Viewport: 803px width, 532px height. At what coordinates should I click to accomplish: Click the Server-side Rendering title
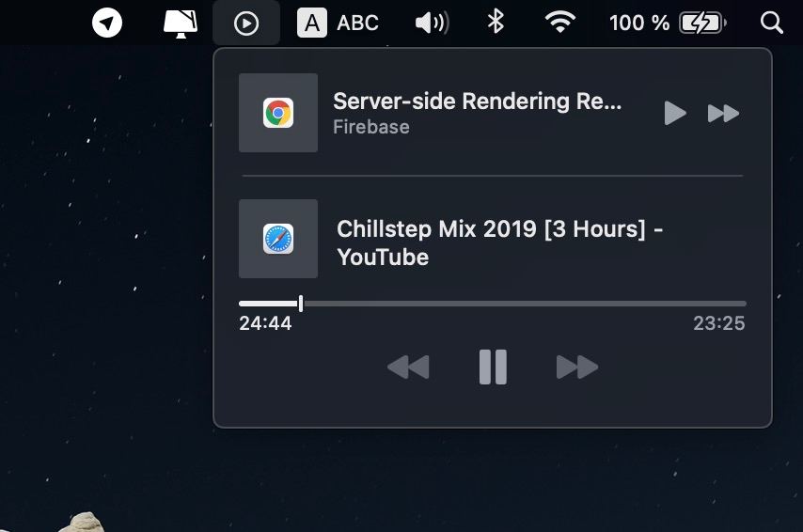click(478, 102)
